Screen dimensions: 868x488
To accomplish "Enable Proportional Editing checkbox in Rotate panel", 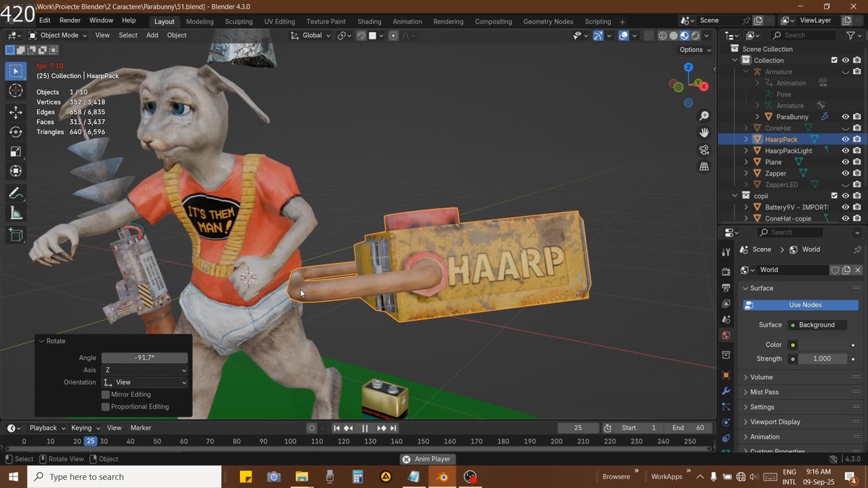I will coord(105,407).
